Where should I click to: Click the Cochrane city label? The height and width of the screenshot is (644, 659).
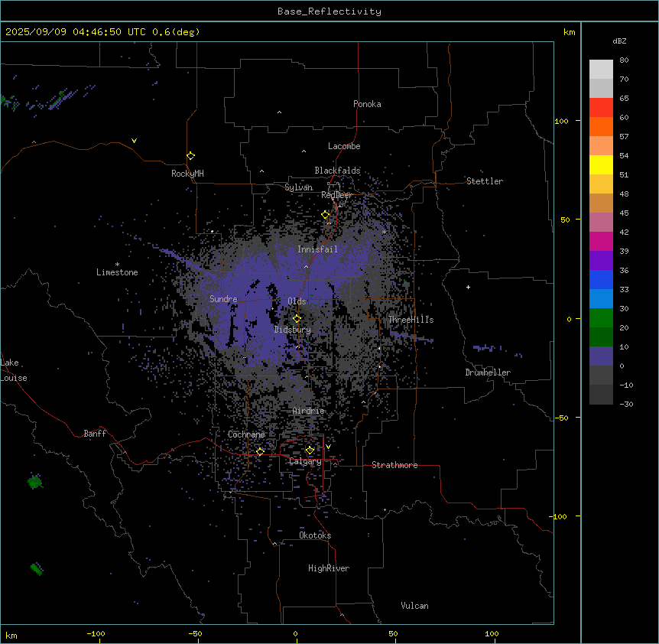[246, 434]
